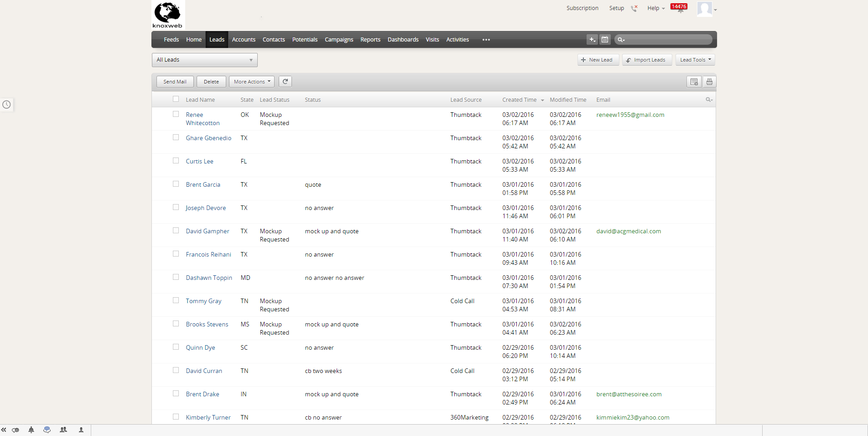Open the recent items clock icon
The image size is (868, 436).
click(6, 105)
